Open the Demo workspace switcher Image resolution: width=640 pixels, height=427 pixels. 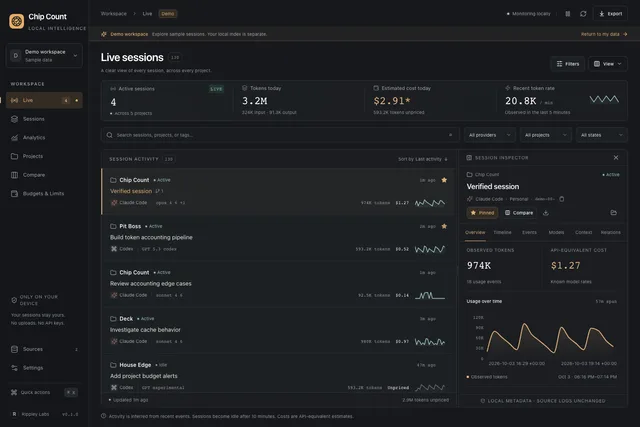click(x=44, y=56)
